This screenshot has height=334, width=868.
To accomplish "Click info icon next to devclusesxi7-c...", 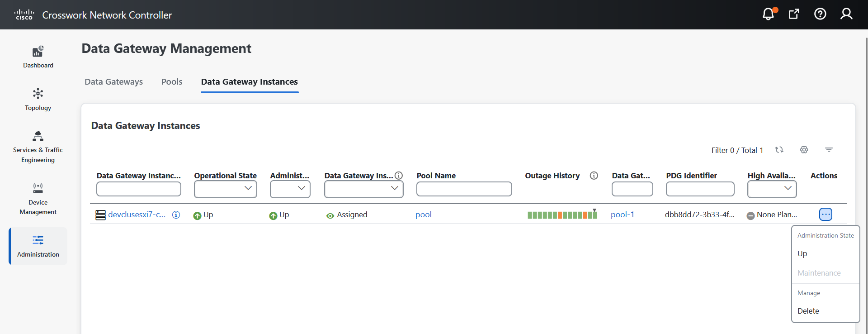I will (176, 215).
